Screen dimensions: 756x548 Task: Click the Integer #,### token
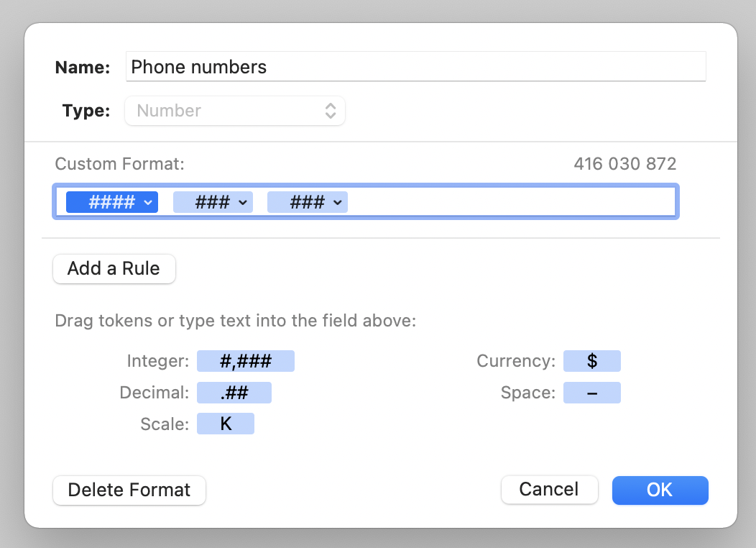246,361
